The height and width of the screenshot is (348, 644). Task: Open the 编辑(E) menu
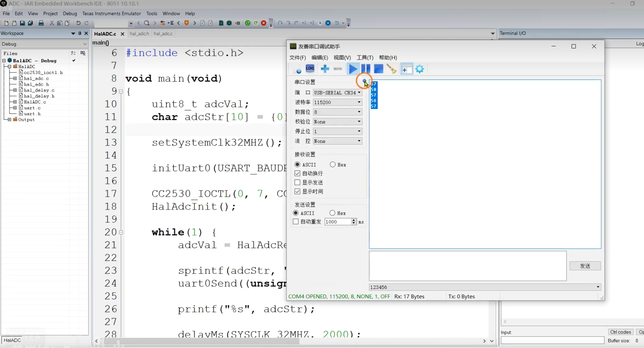pyautogui.click(x=320, y=58)
